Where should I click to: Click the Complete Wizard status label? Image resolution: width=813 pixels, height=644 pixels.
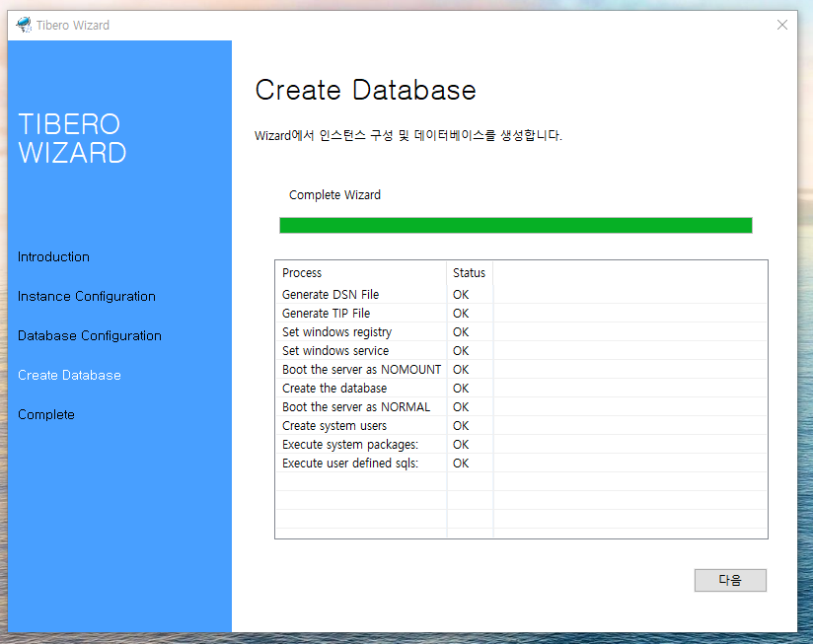point(334,195)
